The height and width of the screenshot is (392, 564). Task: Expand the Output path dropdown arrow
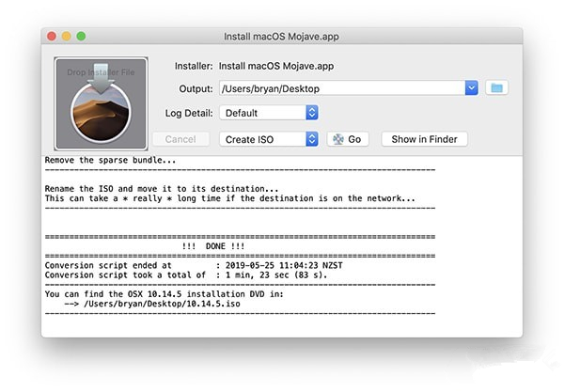(471, 87)
